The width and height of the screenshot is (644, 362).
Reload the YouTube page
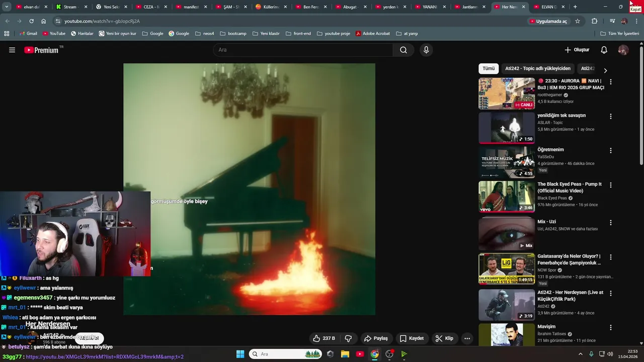click(x=31, y=21)
